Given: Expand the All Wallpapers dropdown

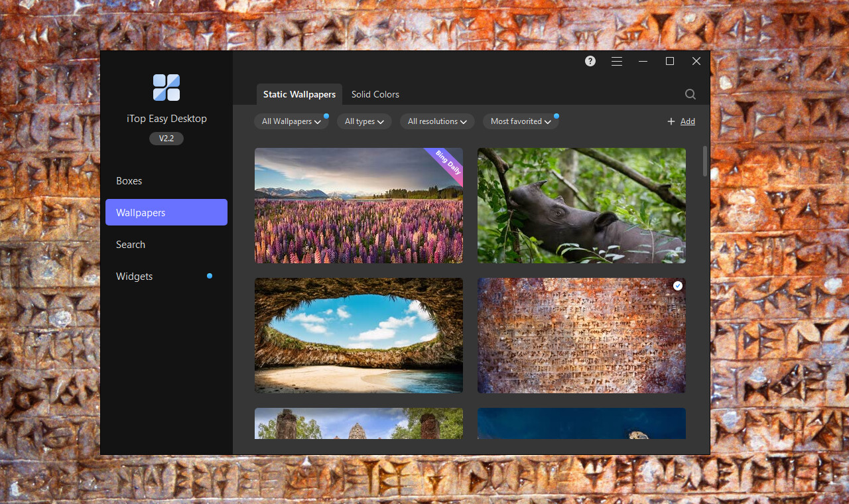Looking at the screenshot, I should 291,121.
